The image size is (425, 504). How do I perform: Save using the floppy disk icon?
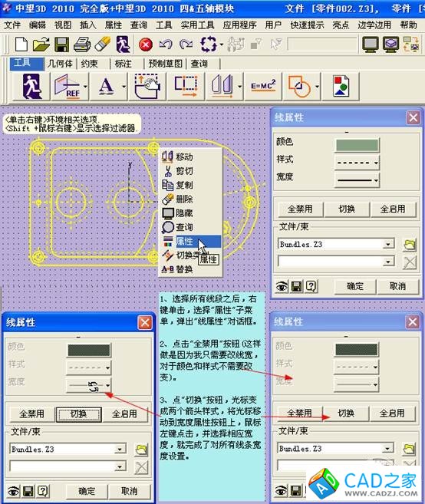(x=61, y=44)
